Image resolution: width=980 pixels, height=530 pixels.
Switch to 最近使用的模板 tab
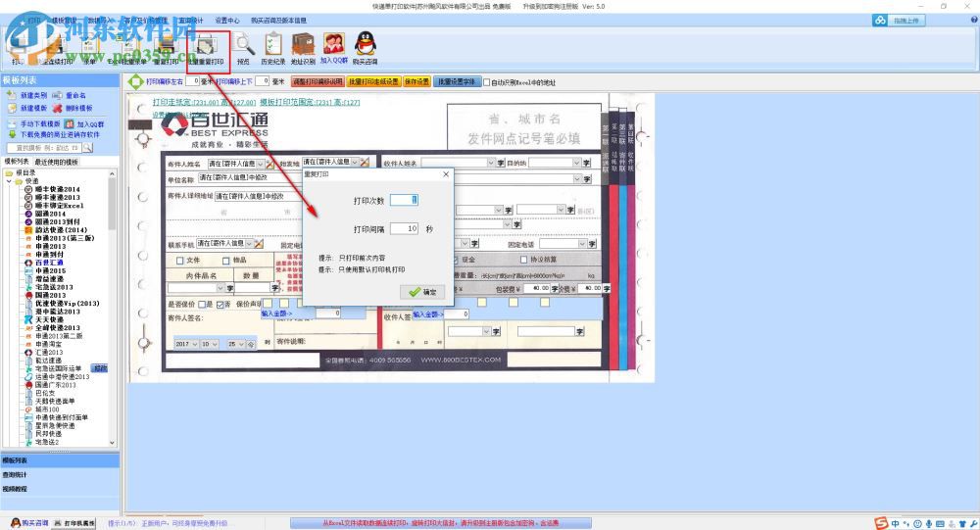tap(56, 162)
